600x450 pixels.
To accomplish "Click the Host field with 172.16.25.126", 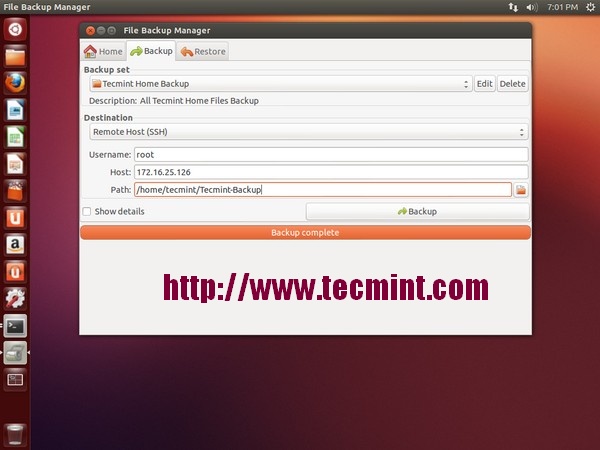I will point(331,172).
